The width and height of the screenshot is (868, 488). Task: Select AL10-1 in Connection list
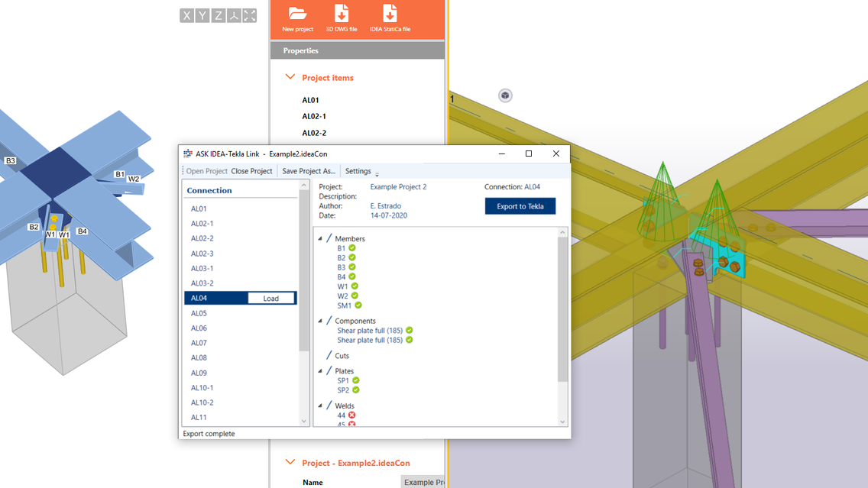[x=202, y=388]
